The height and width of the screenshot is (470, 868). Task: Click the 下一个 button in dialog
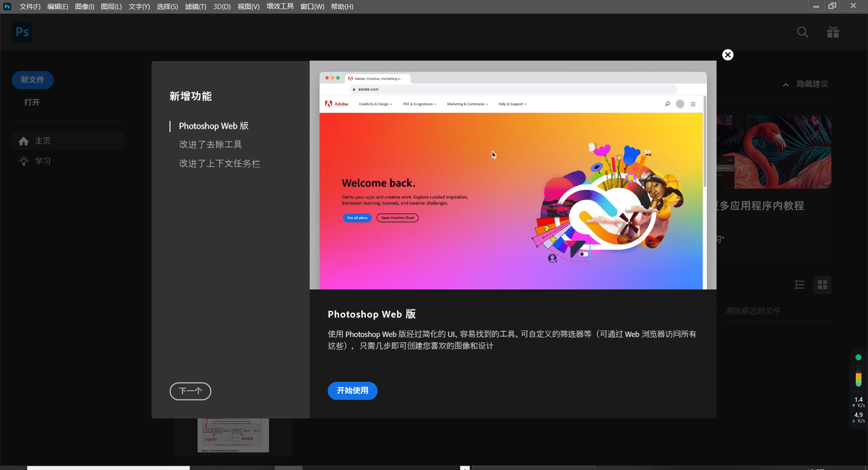[190, 391]
